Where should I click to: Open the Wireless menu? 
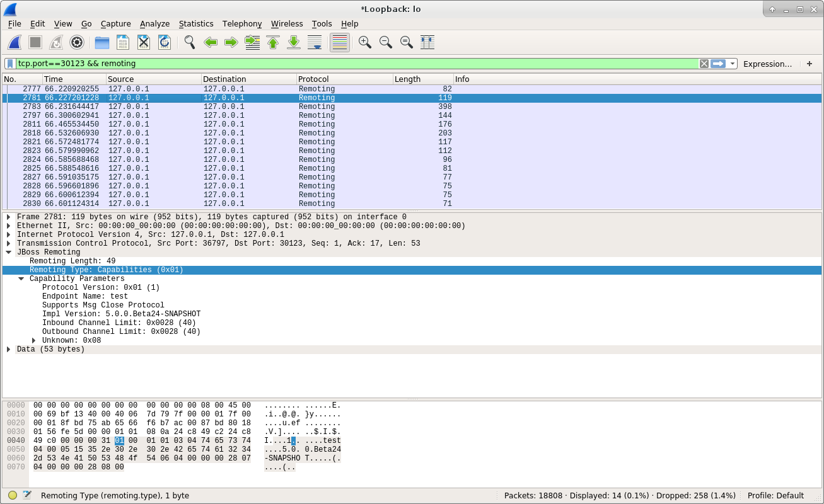287,23
